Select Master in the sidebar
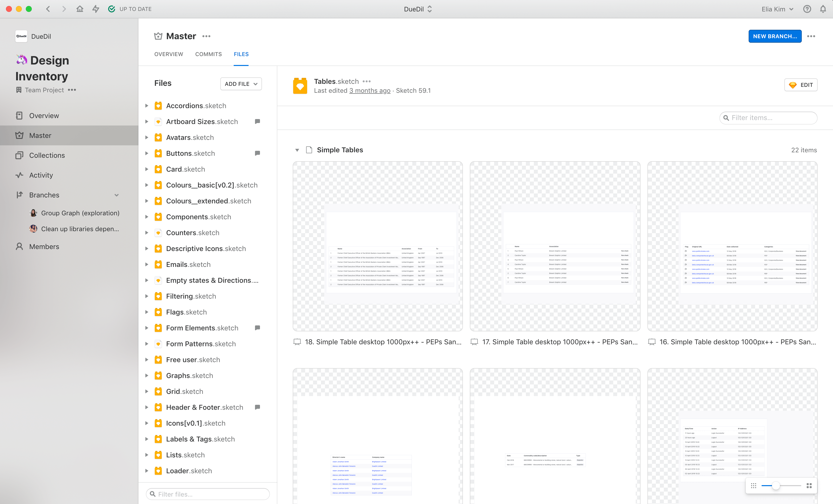Image resolution: width=833 pixels, height=504 pixels. pyautogui.click(x=69, y=135)
